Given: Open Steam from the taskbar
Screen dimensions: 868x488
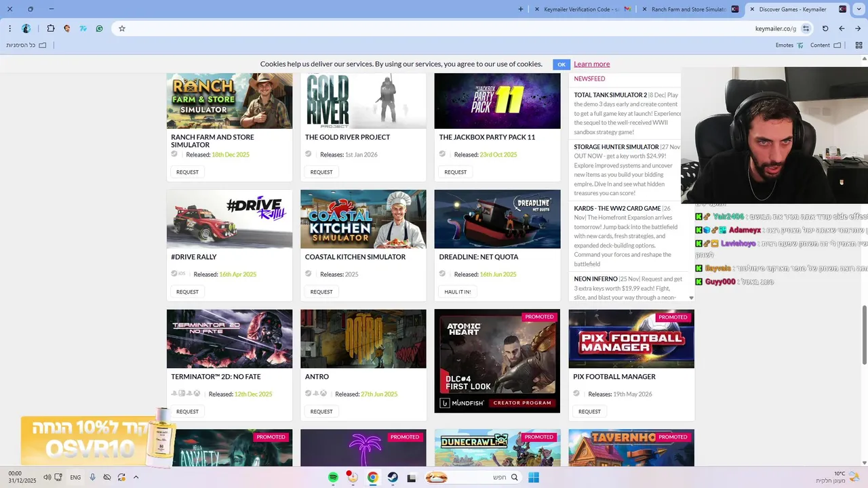Looking at the screenshot, I should [392, 477].
